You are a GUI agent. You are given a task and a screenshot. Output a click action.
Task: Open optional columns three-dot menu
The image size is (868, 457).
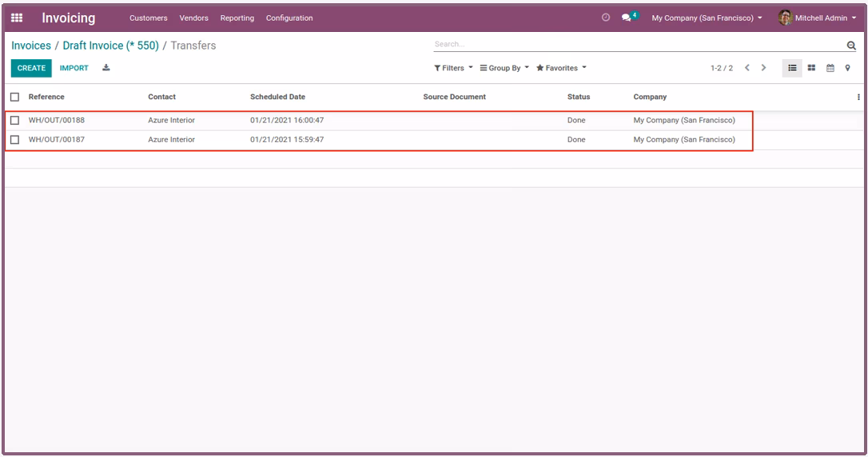click(x=858, y=97)
